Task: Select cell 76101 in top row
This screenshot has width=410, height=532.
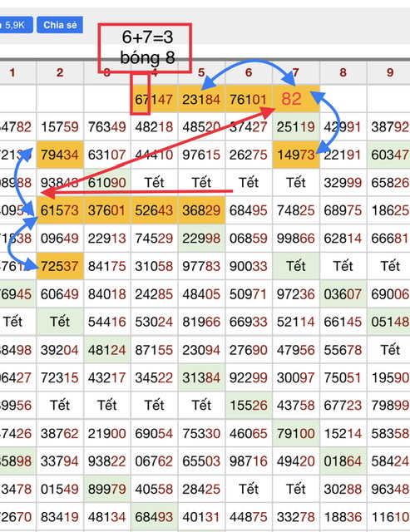Action: point(249,99)
